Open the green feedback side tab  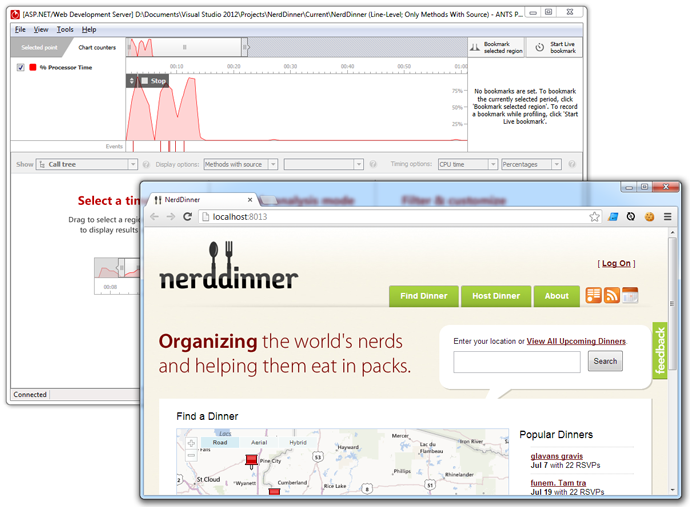[x=660, y=350]
